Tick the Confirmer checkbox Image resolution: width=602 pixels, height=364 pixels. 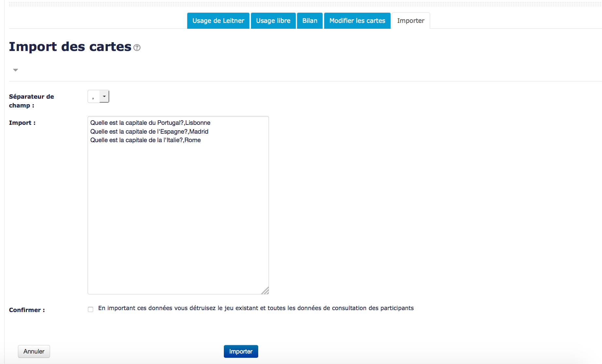[x=91, y=309]
